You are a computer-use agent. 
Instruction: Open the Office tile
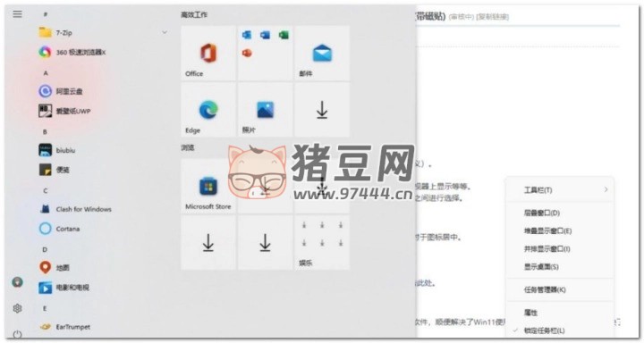[x=208, y=53]
